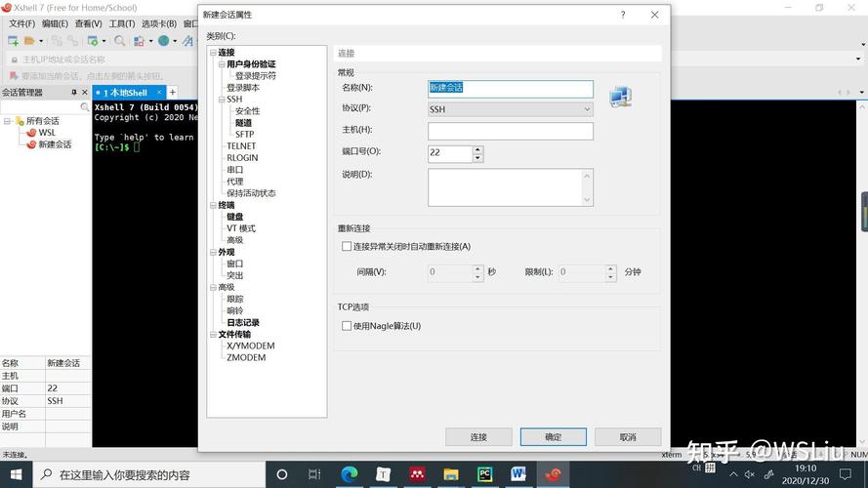The height and width of the screenshot is (488, 868).
Task: Click the Windows Start button
Action: [16, 474]
